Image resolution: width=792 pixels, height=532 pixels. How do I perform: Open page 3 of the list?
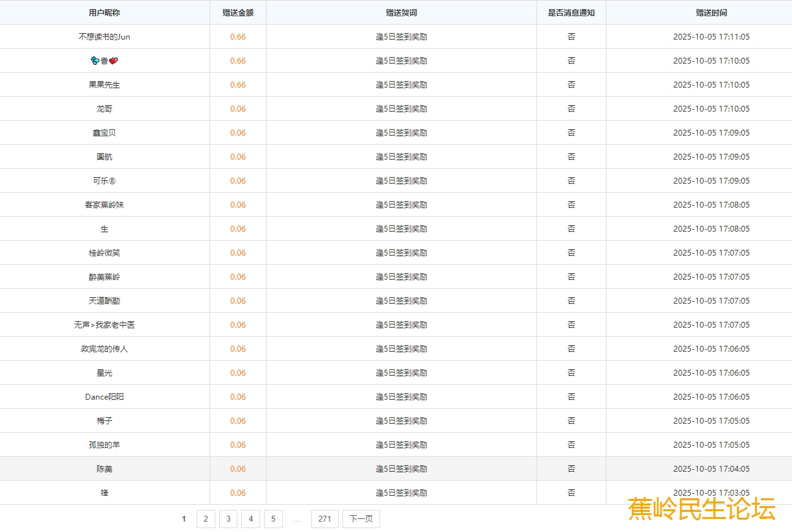228,519
